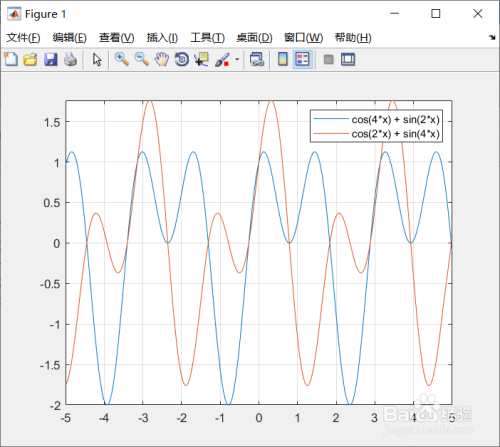Click the Show Plot Tools button
The image size is (500, 447).
348,59
